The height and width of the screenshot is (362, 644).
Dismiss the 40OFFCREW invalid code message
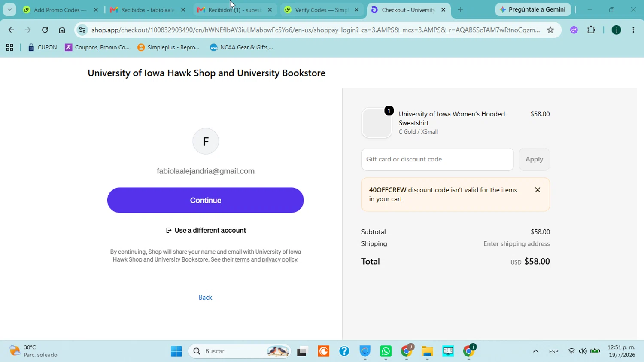pos(538,190)
